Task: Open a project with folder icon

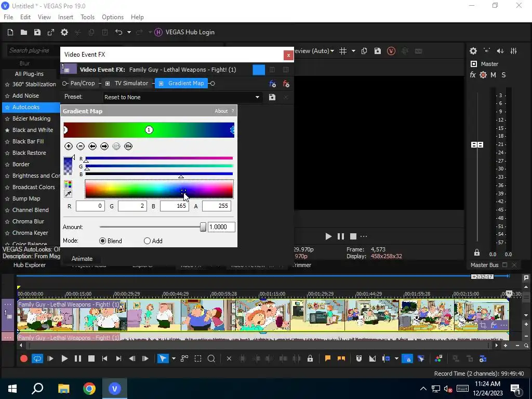Action: 24,32
